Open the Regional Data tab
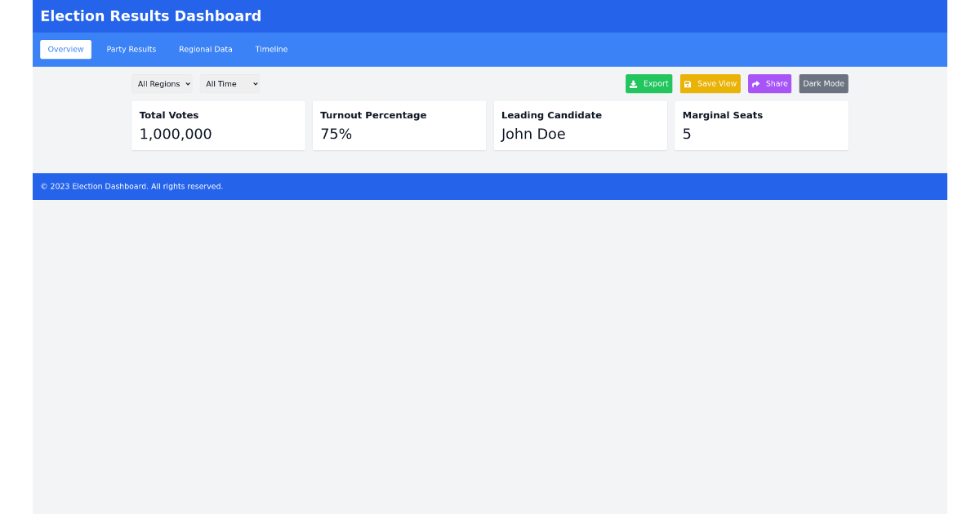The width and height of the screenshot is (980, 514). (205, 49)
